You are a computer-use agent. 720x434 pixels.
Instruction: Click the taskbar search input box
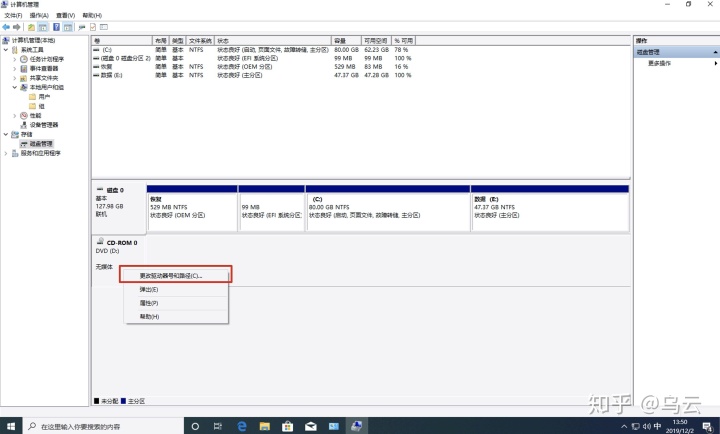click(x=103, y=426)
